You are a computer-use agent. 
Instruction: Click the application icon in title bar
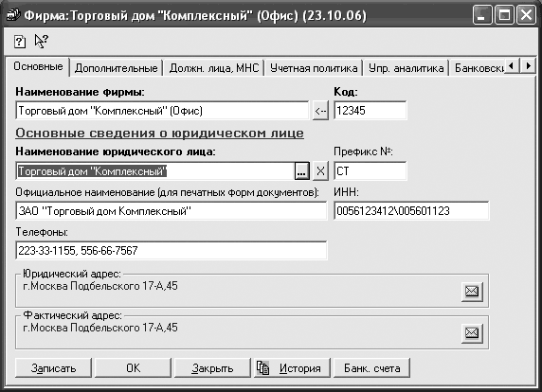13,15
